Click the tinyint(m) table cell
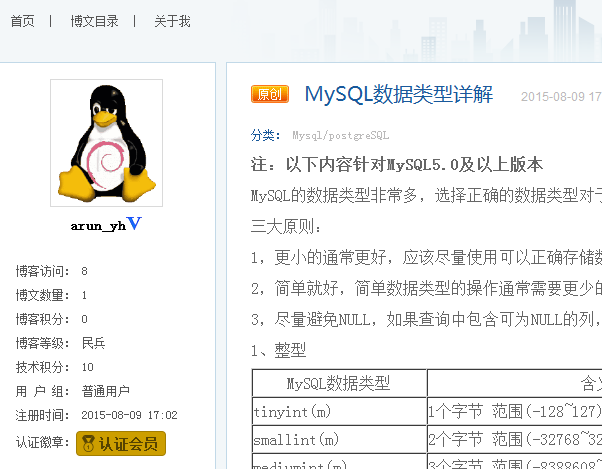This screenshot has width=602, height=469. [x=339, y=411]
